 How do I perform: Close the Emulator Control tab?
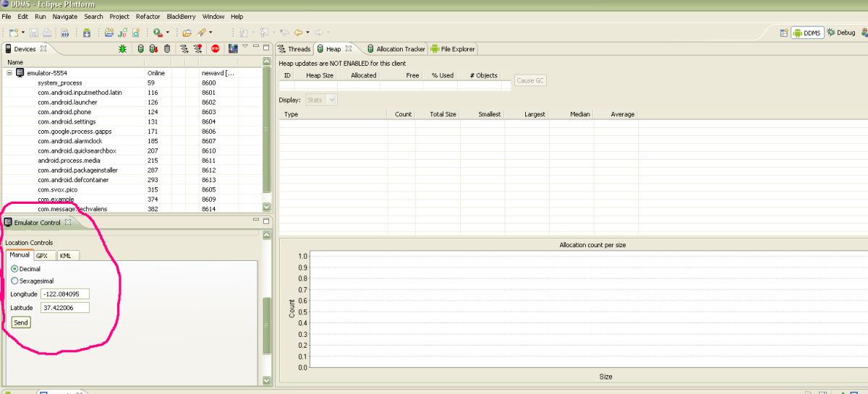click(x=68, y=222)
